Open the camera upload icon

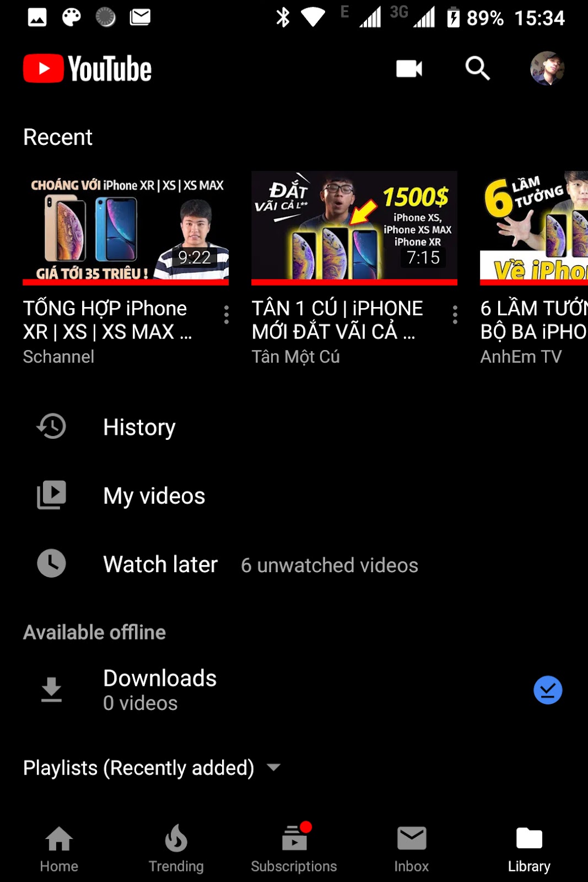pos(409,69)
